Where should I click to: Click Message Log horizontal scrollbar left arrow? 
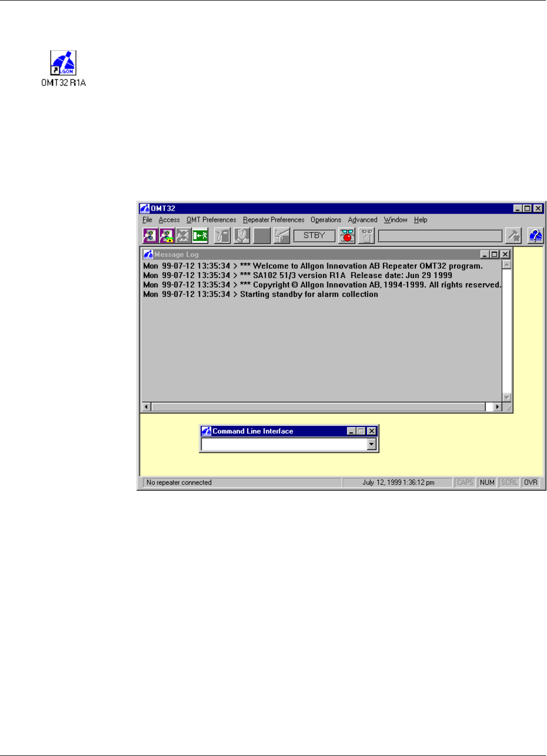coord(147,407)
